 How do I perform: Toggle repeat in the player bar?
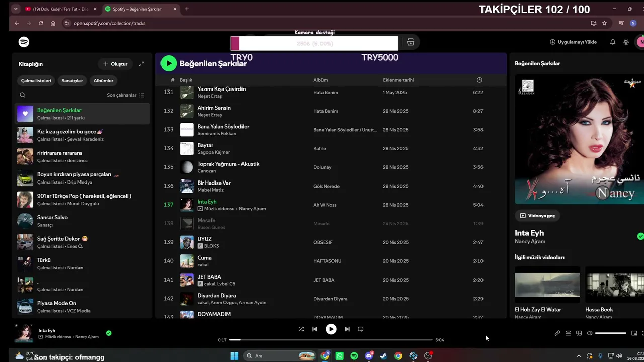pos(360,329)
